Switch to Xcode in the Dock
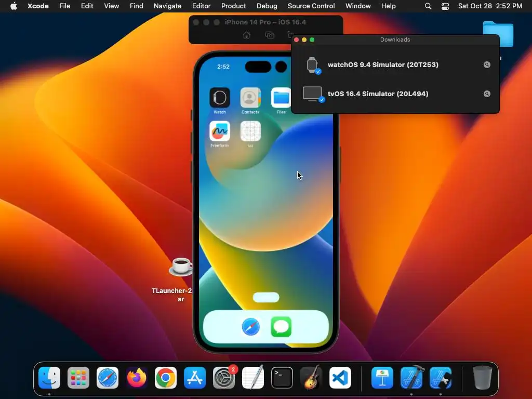This screenshot has width=532, height=399. [411, 377]
